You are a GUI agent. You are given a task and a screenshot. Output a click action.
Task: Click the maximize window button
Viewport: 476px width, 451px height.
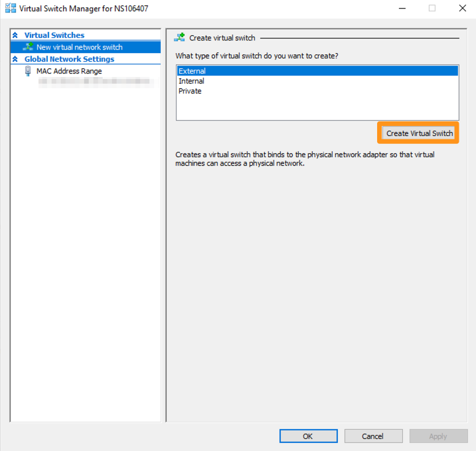tap(432, 8)
